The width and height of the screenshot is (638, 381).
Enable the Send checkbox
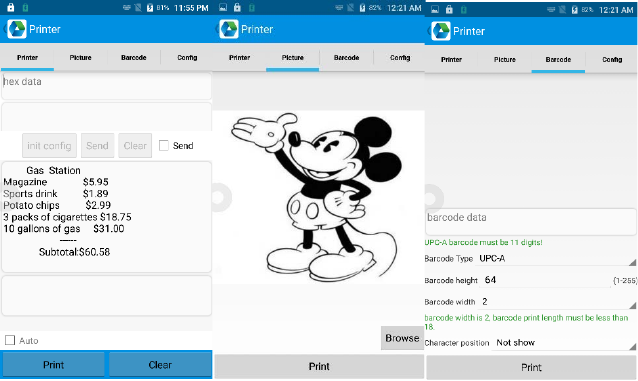(164, 145)
